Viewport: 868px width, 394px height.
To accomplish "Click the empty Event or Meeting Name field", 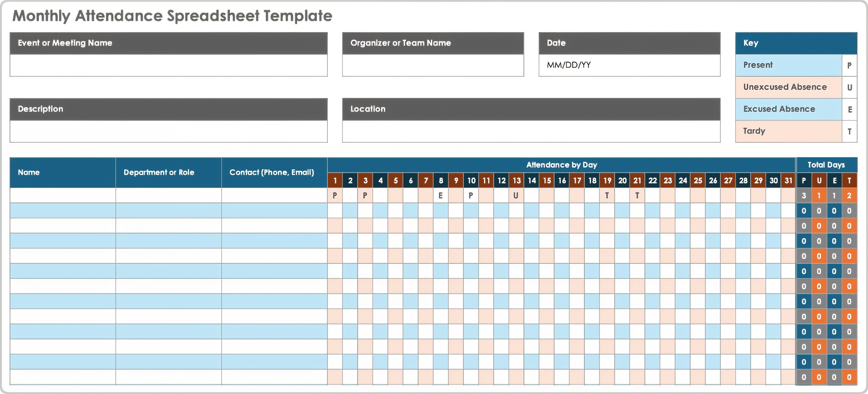I will point(168,66).
